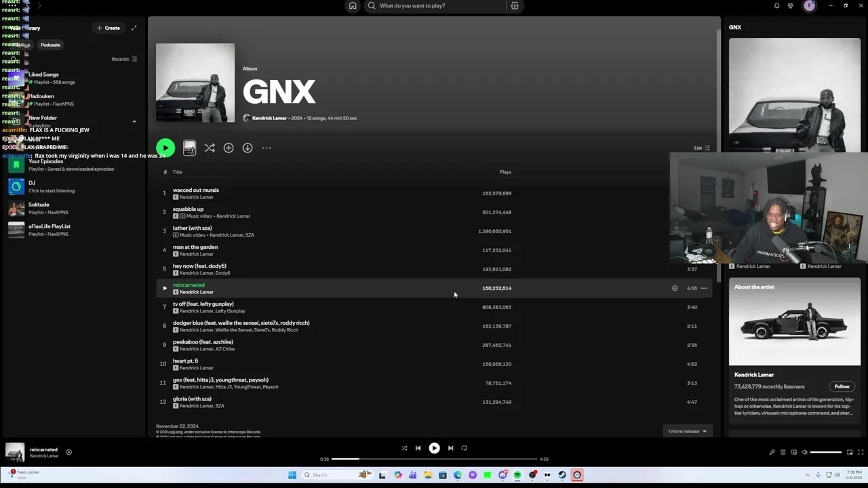This screenshot has height=488, width=868.
Task: Seek on the song progress bar
Action: tap(433, 459)
